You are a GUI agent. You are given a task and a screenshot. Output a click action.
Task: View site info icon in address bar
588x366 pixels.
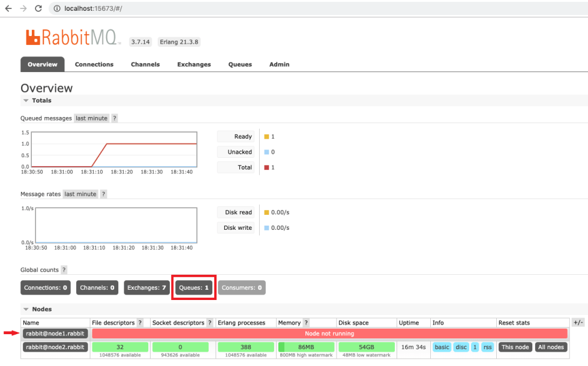57,8
